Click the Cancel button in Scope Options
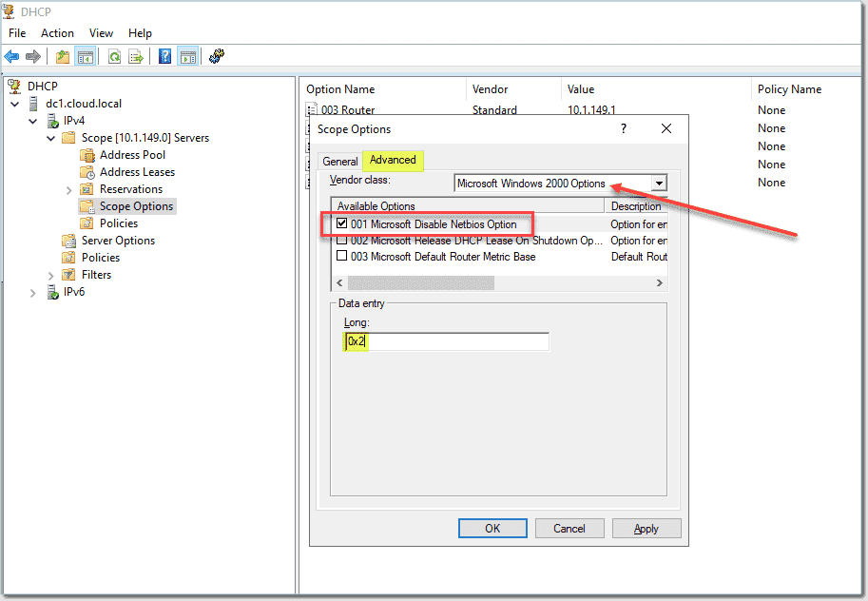 click(569, 528)
